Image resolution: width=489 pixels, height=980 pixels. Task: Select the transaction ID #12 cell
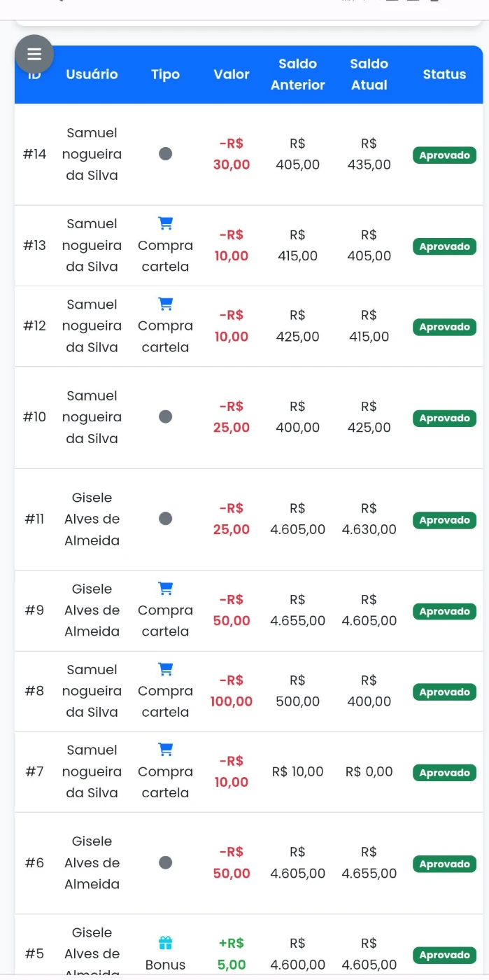pyautogui.click(x=34, y=325)
